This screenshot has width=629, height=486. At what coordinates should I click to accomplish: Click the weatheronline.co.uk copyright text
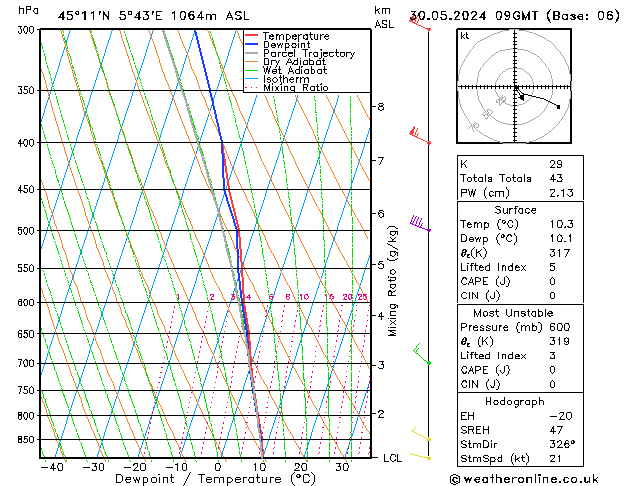524,479
